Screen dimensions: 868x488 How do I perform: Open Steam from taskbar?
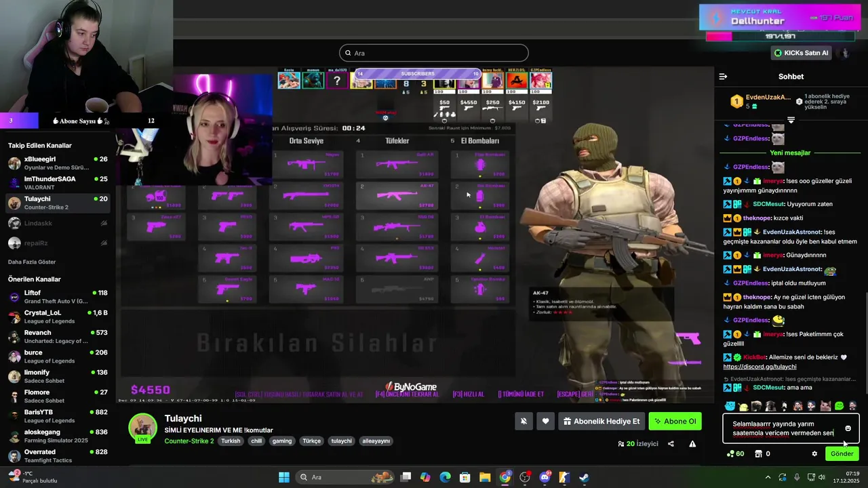point(584,477)
